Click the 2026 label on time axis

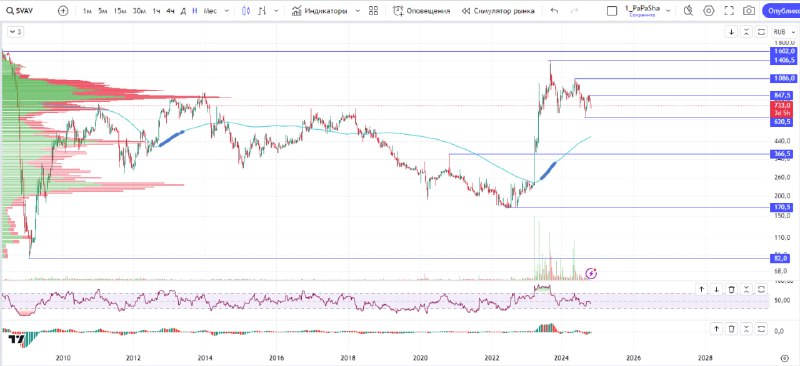click(x=633, y=358)
